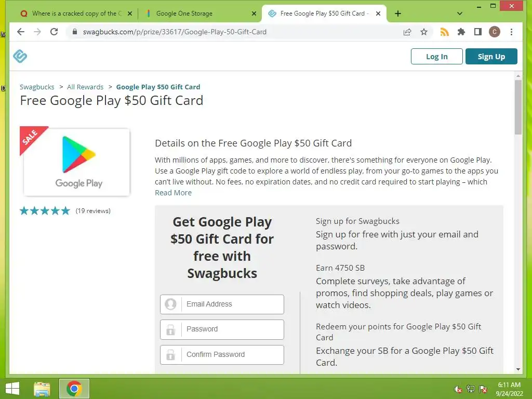This screenshot has width=532, height=399.
Task: Go back using the browser back arrow
Action: coord(21,32)
